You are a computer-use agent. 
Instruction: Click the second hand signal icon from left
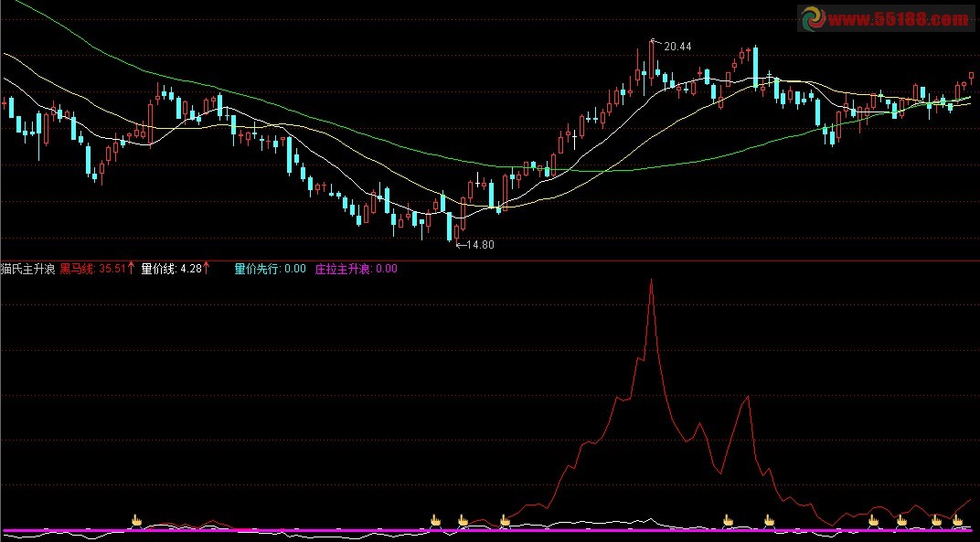436,521
